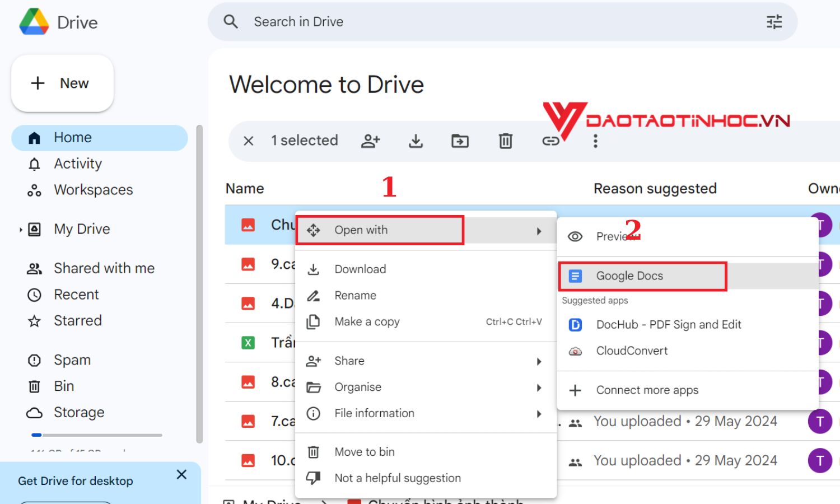Select Make a copy in context menu

click(x=367, y=322)
